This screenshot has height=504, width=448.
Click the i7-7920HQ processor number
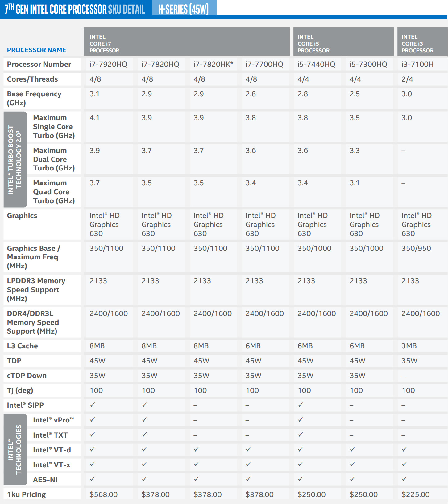point(108,64)
